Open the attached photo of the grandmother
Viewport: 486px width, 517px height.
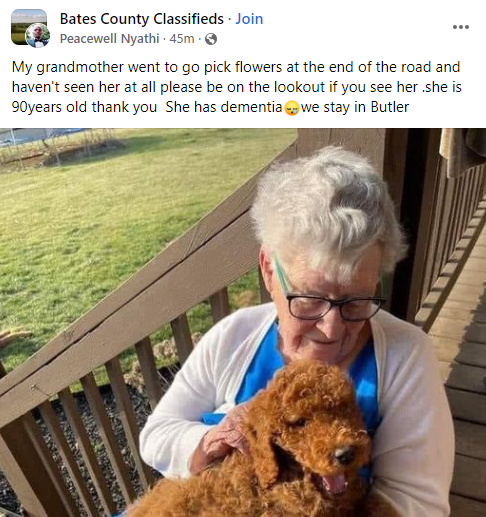click(243, 323)
